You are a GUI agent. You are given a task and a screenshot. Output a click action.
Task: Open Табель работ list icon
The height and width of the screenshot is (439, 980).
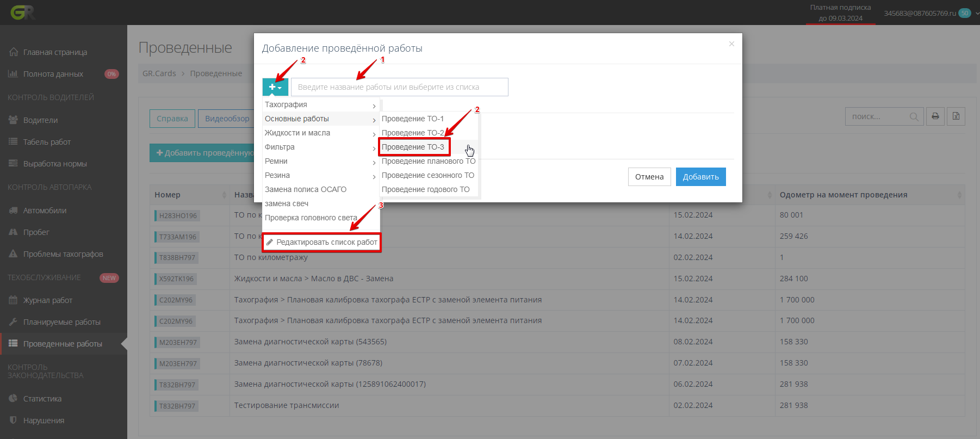click(x=13, y=142)
